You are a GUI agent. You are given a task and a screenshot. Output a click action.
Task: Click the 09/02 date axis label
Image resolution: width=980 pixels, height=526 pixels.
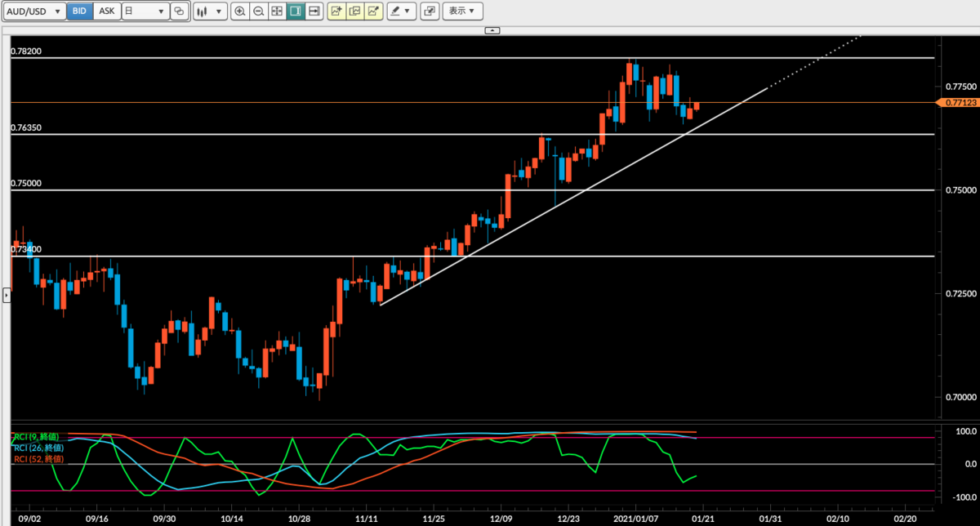(29, 518)
